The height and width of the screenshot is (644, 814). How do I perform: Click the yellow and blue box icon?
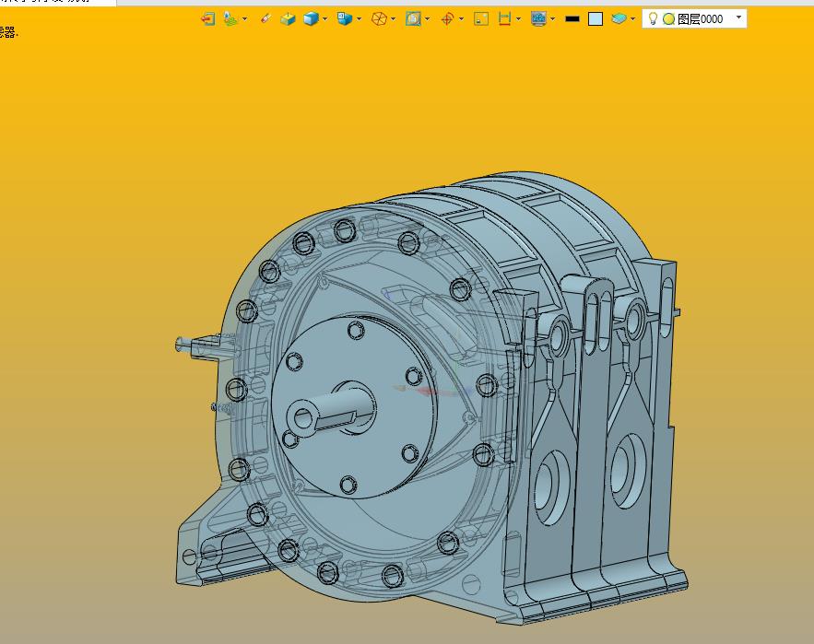(288, 18)
